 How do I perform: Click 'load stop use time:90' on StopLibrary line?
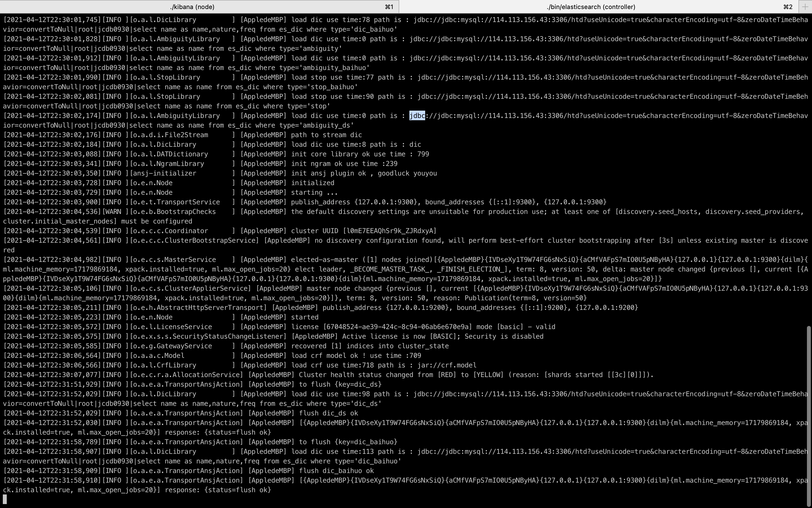click(332, 97)
